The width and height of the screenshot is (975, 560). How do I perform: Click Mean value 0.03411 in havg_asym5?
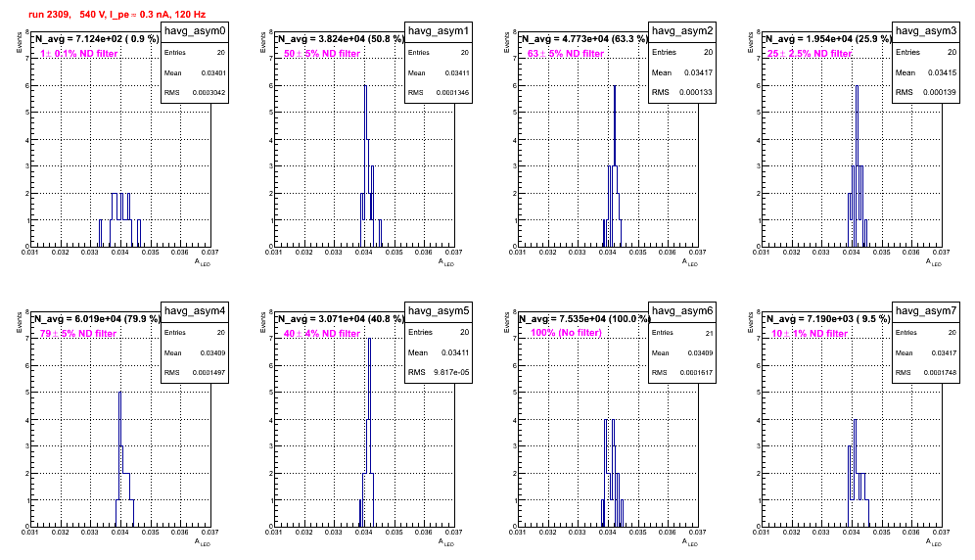(454, 352)
